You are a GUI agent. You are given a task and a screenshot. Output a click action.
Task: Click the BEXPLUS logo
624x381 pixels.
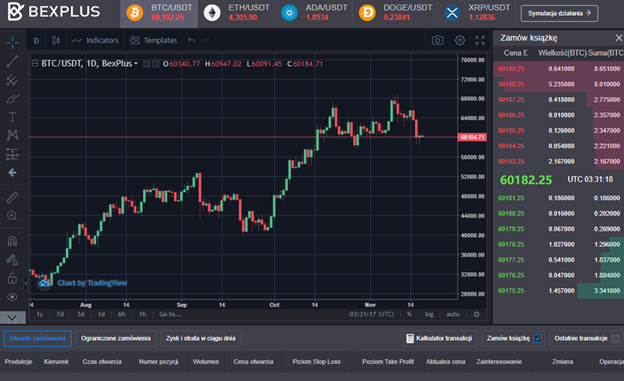[53, 11]
